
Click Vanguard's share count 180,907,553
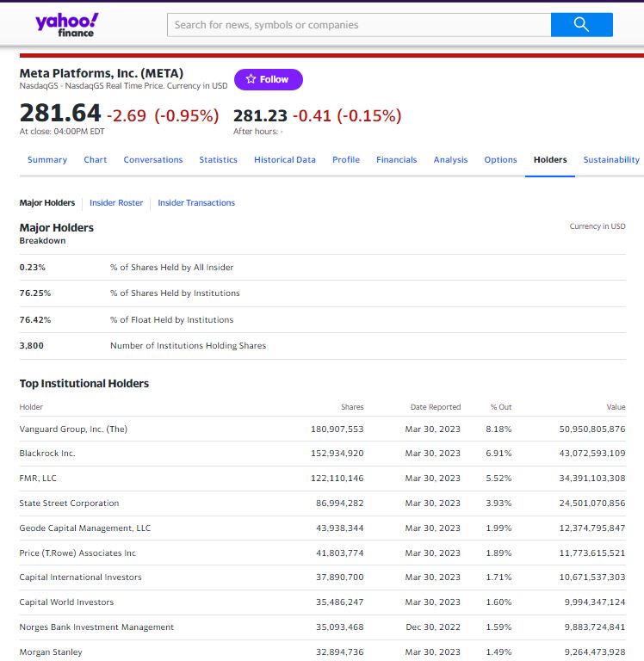coord(337,429)
